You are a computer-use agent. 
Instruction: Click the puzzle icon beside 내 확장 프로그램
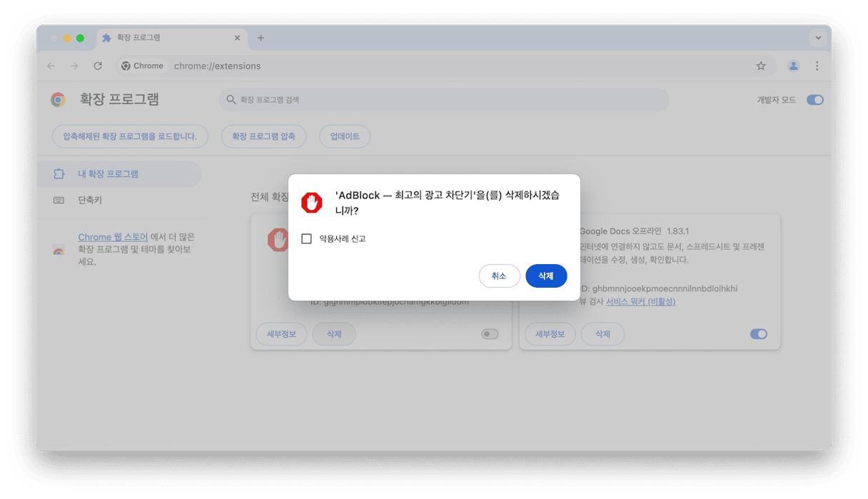[x=59, y=174]
